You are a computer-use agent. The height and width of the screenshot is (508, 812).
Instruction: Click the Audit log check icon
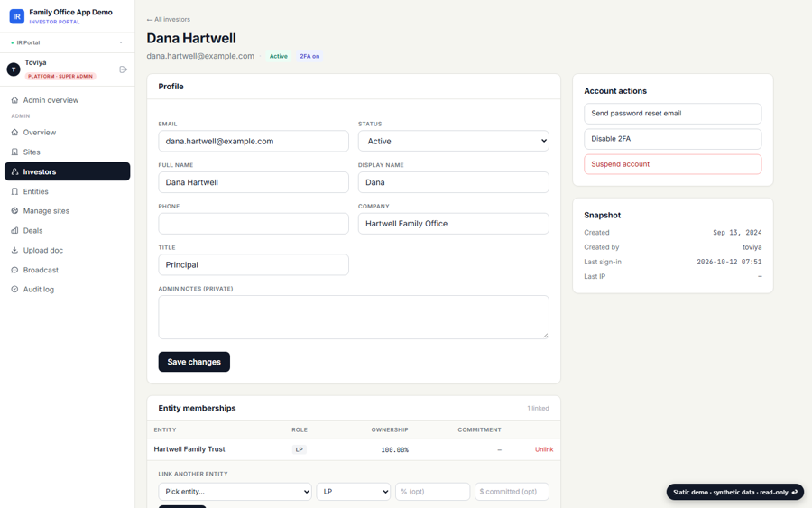click(14, 289)
